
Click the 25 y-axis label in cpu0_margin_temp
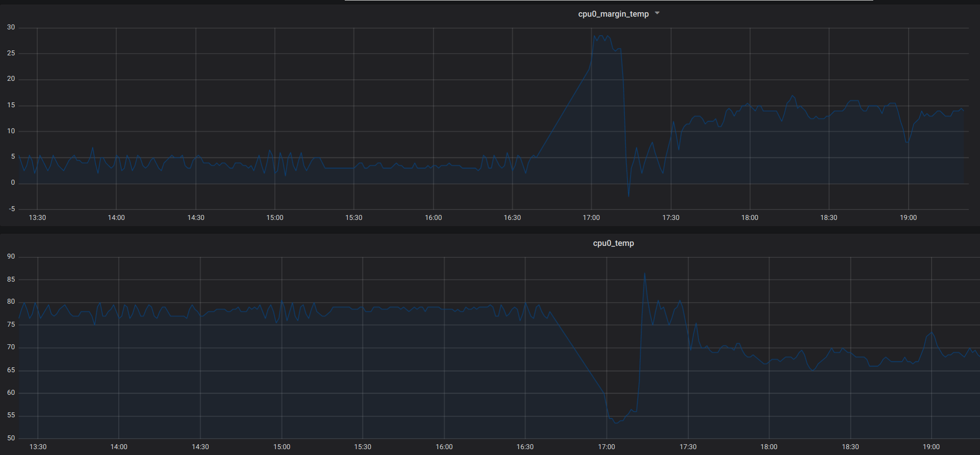(x=11, y=53)
